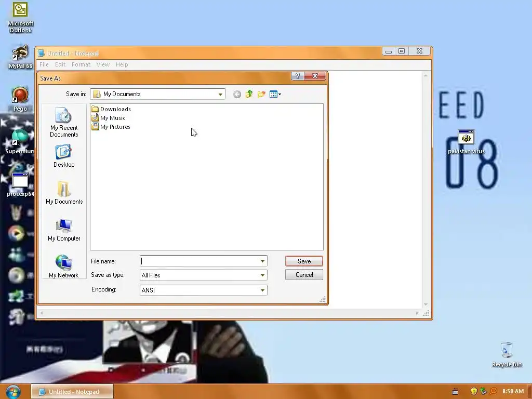Open the Recycle Bin
The height and width of the screenshot is (399, 532).
coord(507,354)
